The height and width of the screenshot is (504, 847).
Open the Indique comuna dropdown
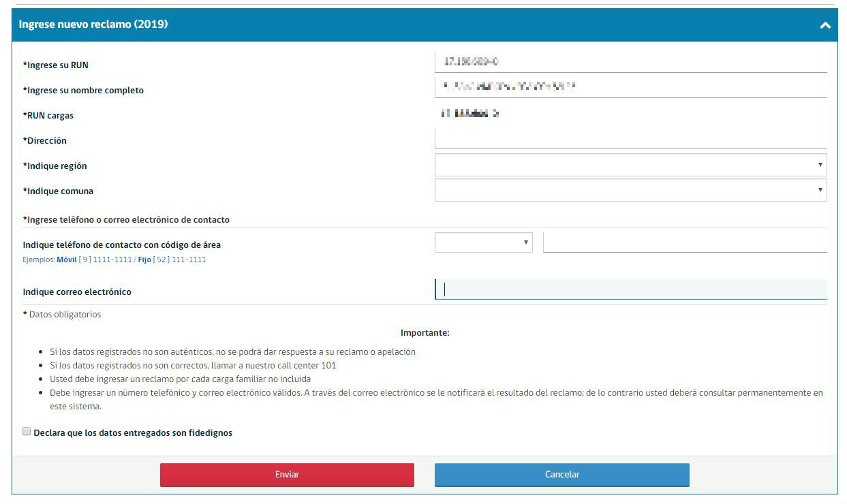[x=630, y=190]
